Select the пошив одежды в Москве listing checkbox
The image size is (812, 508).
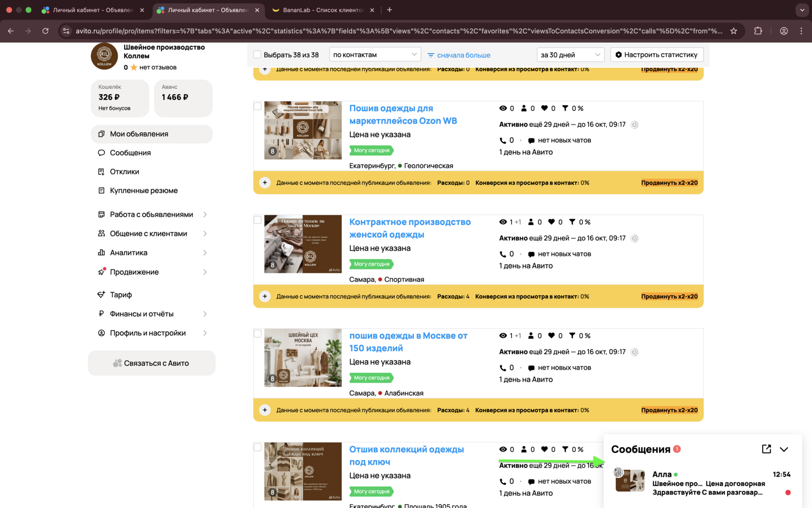click(x=258, y=333)
